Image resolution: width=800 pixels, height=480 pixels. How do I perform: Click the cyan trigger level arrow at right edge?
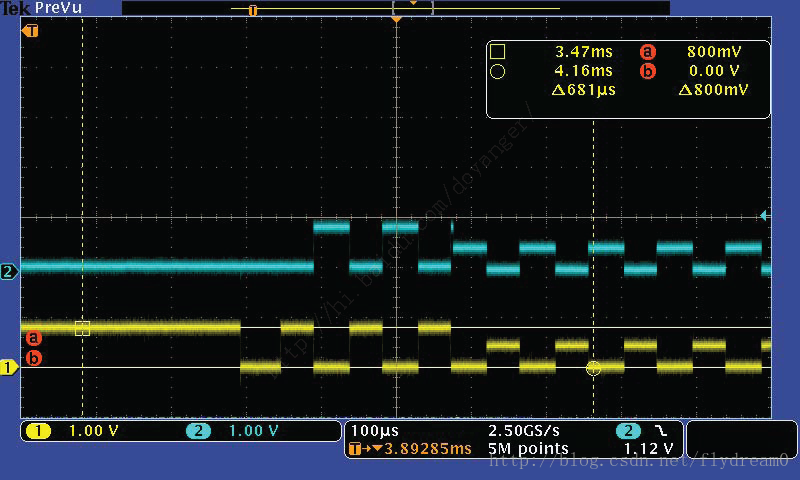point(764,215)
